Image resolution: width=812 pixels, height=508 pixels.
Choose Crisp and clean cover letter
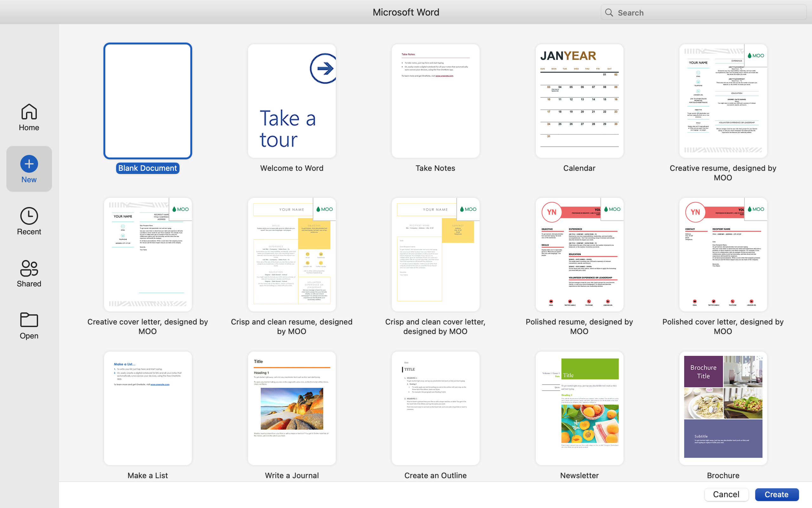(x=435, y=254)
